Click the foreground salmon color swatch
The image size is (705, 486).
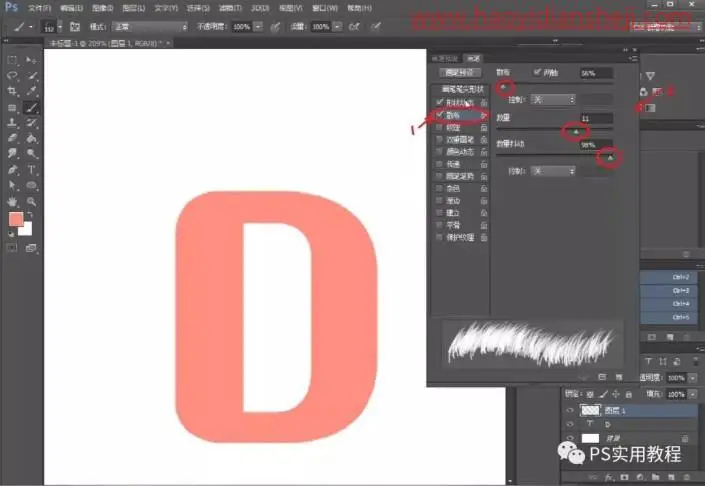(x=16, y=219)
